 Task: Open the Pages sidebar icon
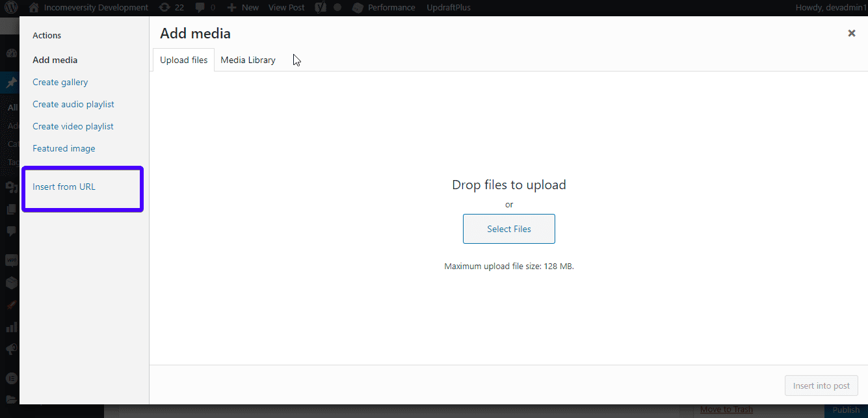[x=11, y=209]
